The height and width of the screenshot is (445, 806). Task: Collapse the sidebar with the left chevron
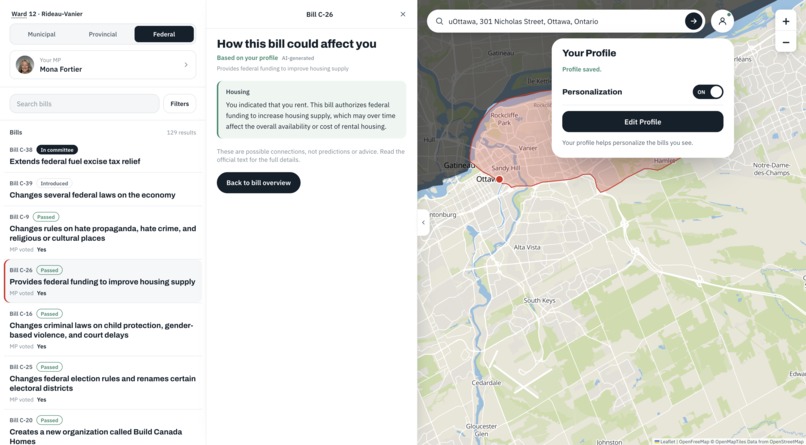423,222
